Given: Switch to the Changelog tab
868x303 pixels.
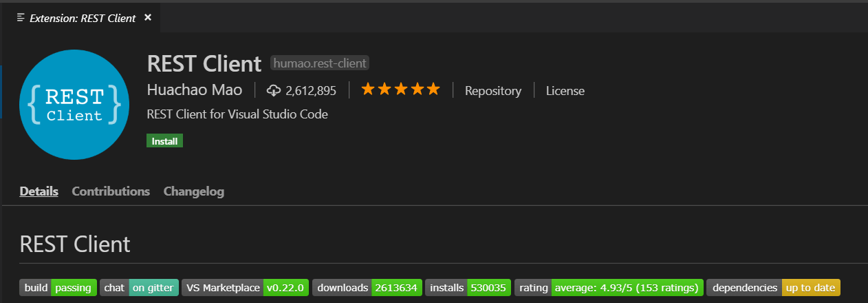Looking at the screenshot, I should [x=194, y=191].
